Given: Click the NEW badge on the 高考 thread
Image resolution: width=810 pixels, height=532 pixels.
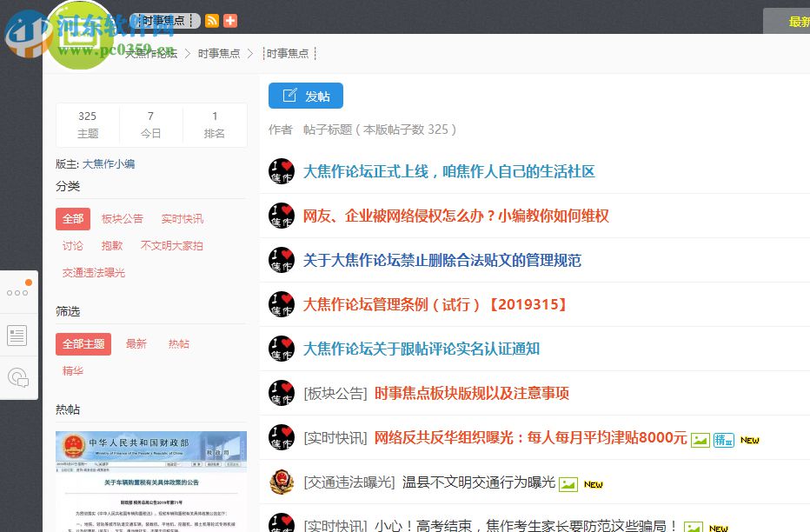Looking at the screenshot, I should (x=717, y=528).
